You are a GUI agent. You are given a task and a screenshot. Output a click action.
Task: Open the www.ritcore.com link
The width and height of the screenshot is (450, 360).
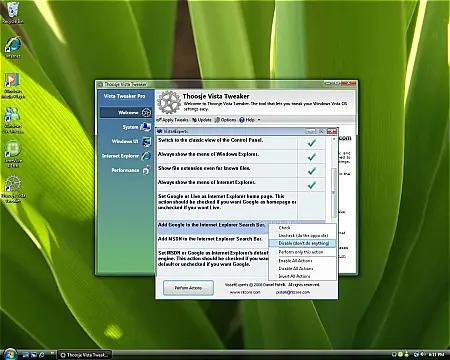[245, 292]
